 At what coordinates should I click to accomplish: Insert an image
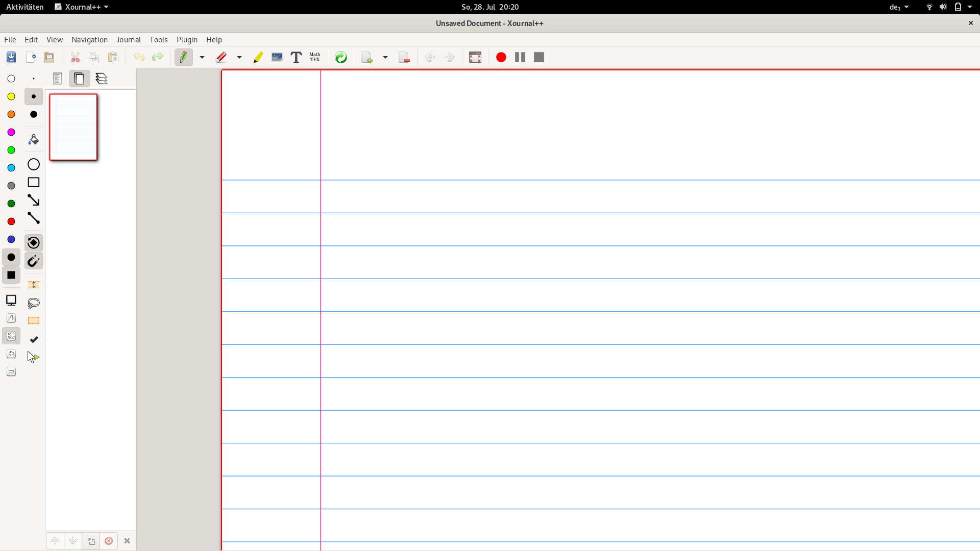(277, 57)
